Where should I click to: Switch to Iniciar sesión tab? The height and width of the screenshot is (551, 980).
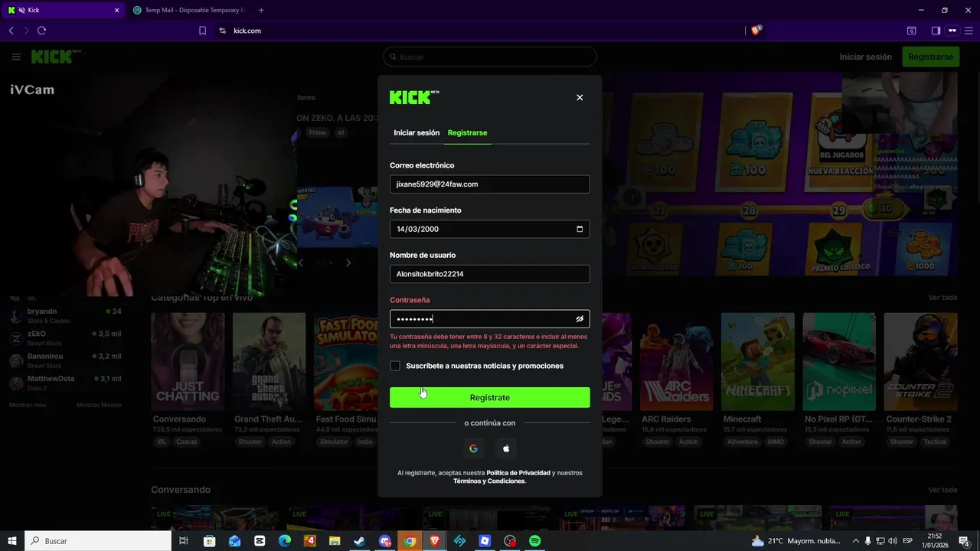click(416, 132)
